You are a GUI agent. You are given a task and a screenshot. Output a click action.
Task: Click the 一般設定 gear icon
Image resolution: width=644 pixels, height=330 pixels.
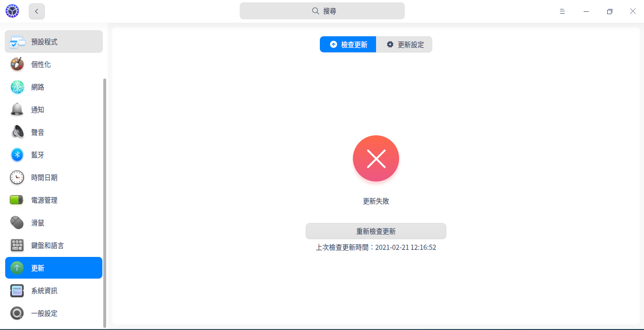pos(17,313)
